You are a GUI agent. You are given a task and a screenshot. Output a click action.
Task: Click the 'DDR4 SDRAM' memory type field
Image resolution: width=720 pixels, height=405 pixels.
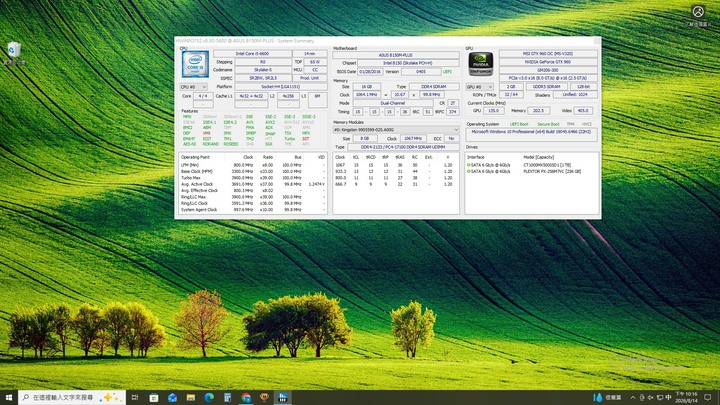click(x=434, y=87)
